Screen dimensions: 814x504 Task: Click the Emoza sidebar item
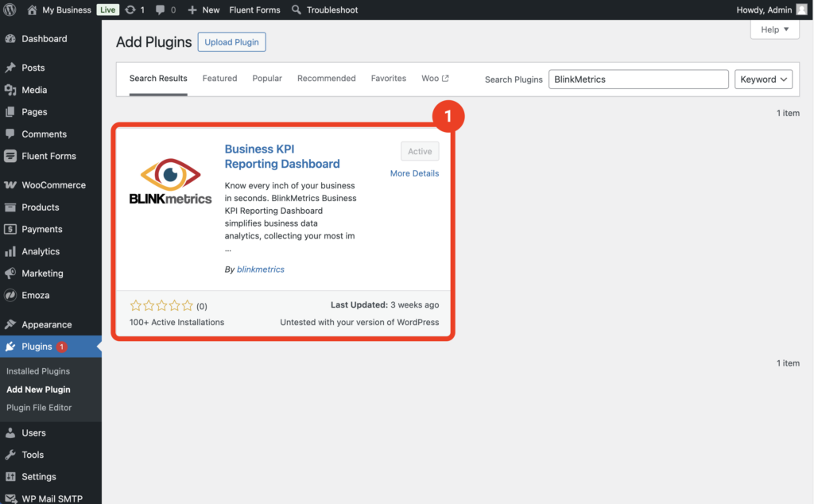[35, 296]
